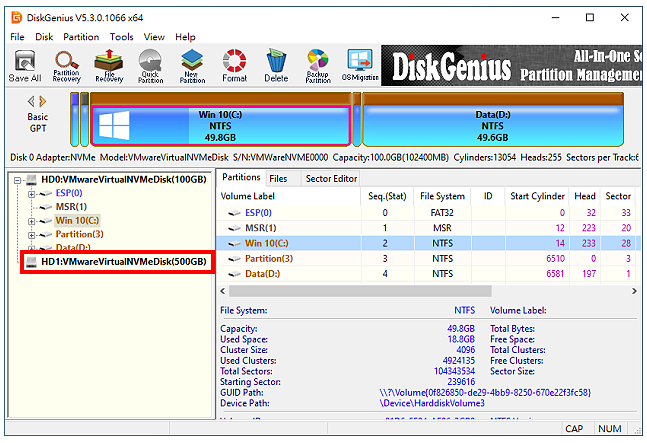Image resolution: width=647 pixels, height=443 pixels.
Task: Click the horizontal scrollbar left arrow
Action: click(223, 291)
